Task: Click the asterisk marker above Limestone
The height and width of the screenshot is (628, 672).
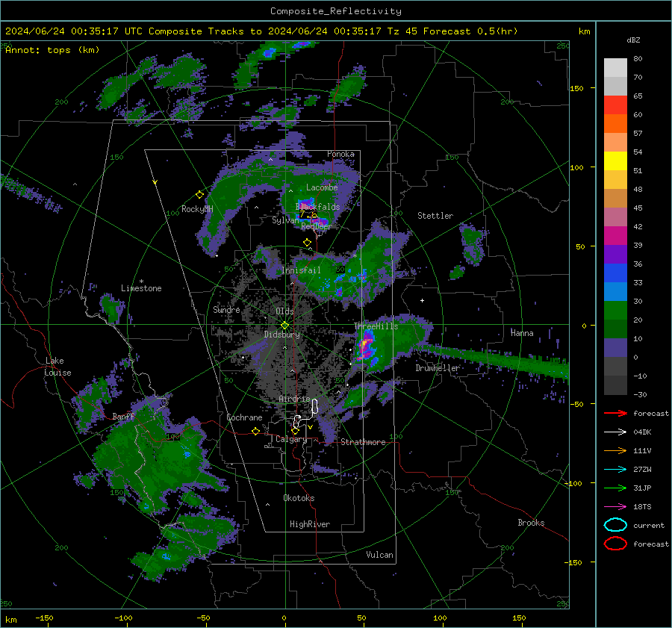Action: (x=141, y=282)
